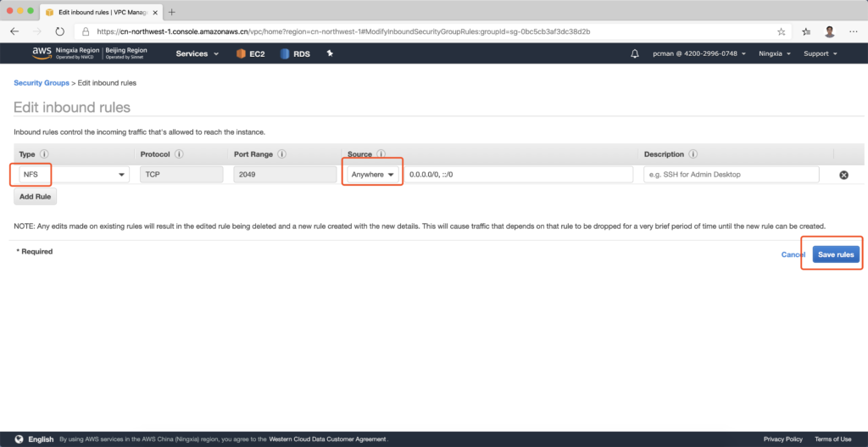The height and width of the screenshot is (447, 868).
Task: Open the Support menu
Action: (820, 53)
